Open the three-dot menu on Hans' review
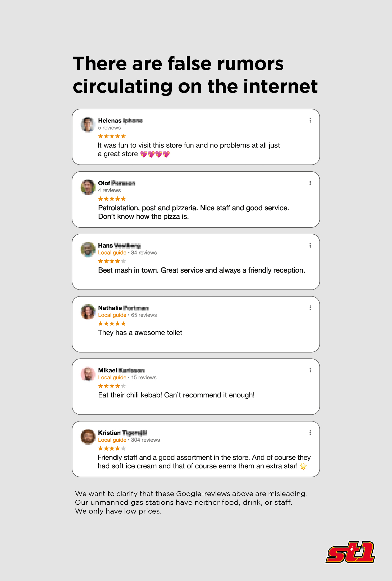392x581 pixels. (x=310, y=245)
